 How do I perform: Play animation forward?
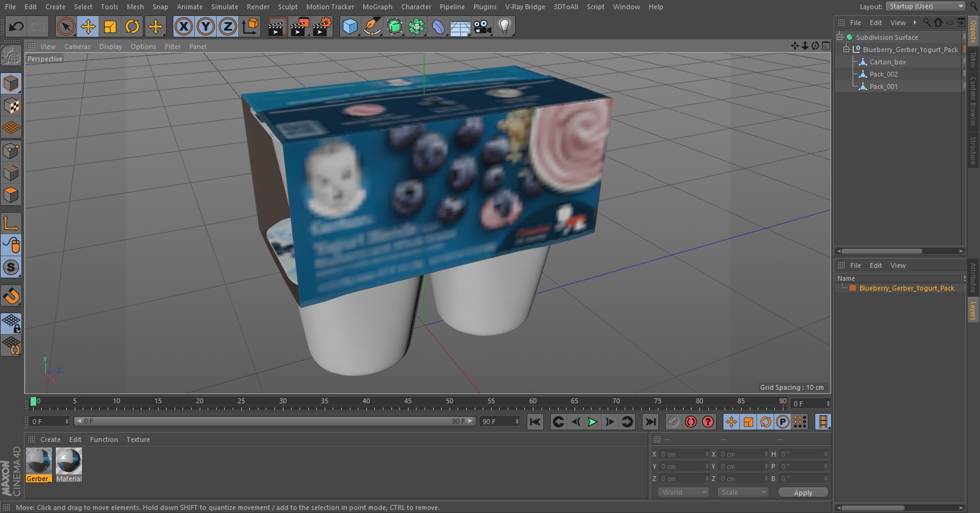click(592, 422)
